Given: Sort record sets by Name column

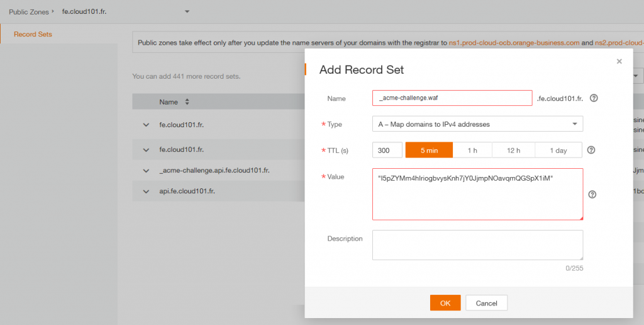Looking at the screenshot, I should [187, 101].
